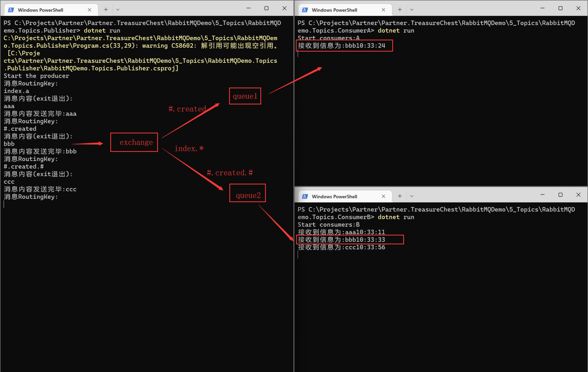Screen dimensions: 588x372
Task: Expand profile dropdown in ConsumerB window
Action: [x=412, y=196]
